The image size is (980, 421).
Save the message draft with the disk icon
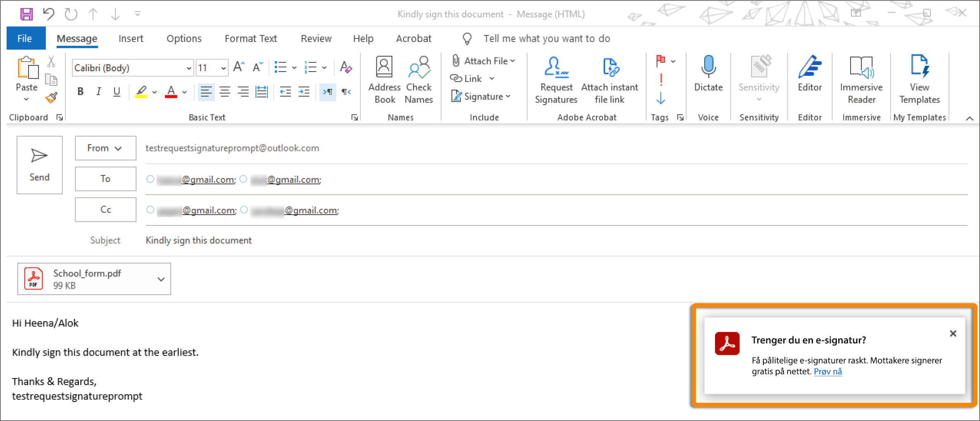26,14
